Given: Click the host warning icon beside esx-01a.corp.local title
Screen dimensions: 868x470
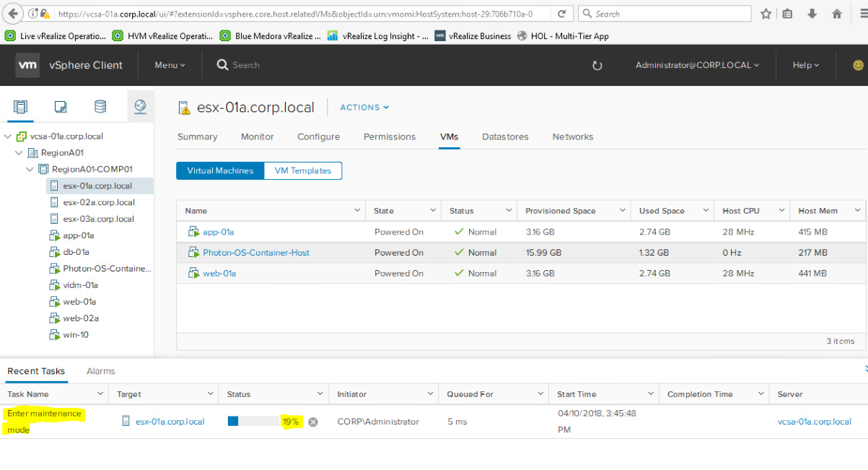Looking at the screenshot, I should pyautogui.click(x=184, y=108).
